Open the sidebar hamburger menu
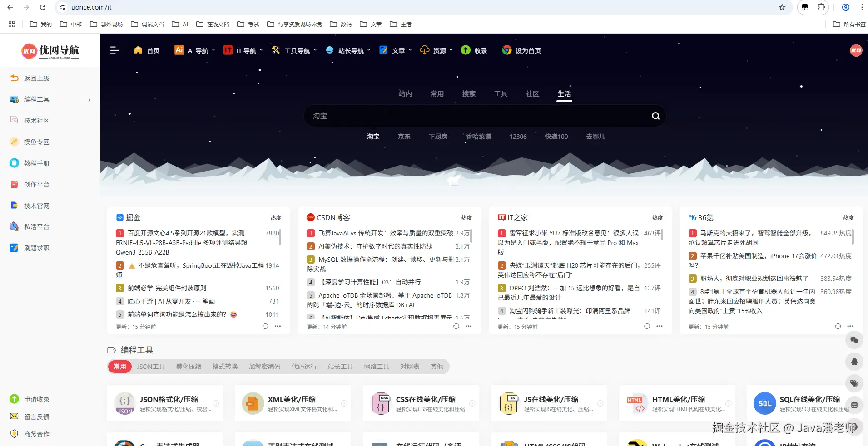This screenshot has height=446, width=868. click(x=114, y=50)
